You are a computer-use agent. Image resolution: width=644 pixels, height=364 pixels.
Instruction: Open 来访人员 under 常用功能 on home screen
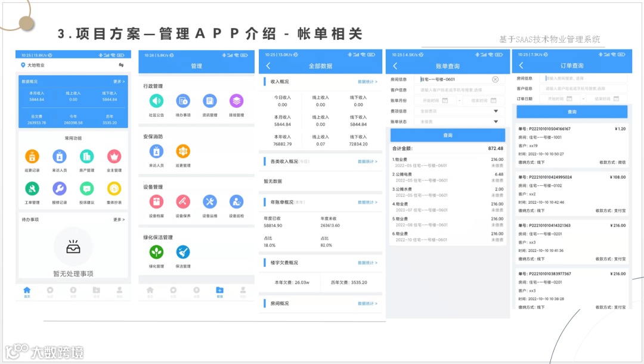(60, 156)
